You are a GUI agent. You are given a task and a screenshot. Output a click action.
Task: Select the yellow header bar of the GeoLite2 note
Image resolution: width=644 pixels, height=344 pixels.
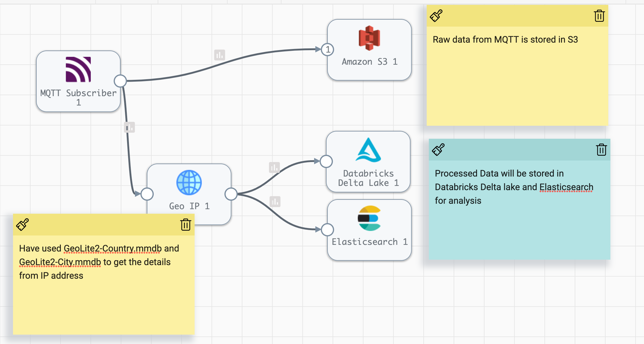104,225
